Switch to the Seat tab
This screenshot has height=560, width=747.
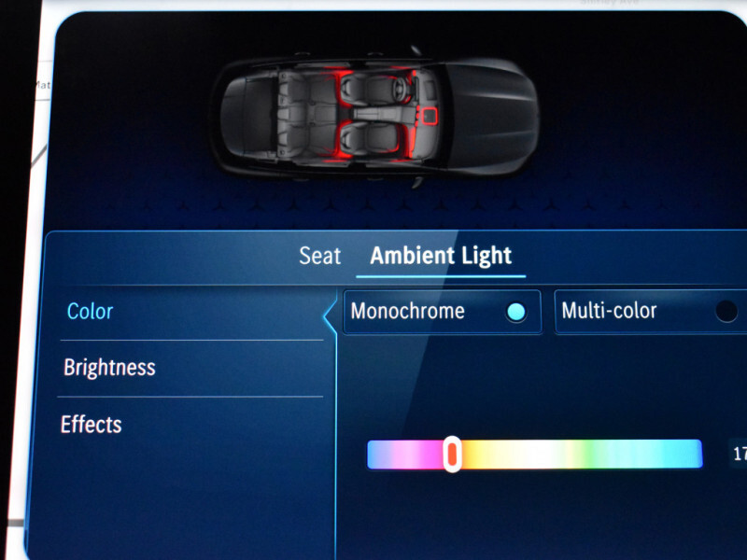coord(319,256)
